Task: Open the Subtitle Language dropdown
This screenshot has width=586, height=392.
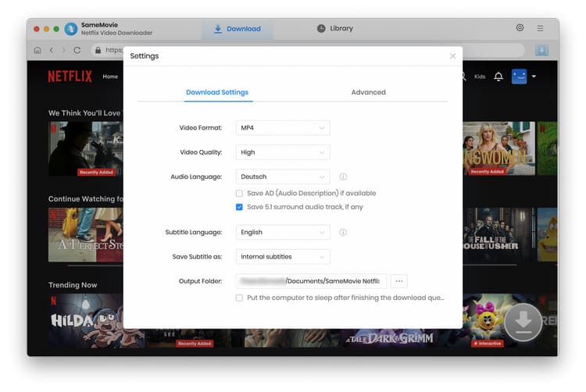Action: tap(283, 232)
